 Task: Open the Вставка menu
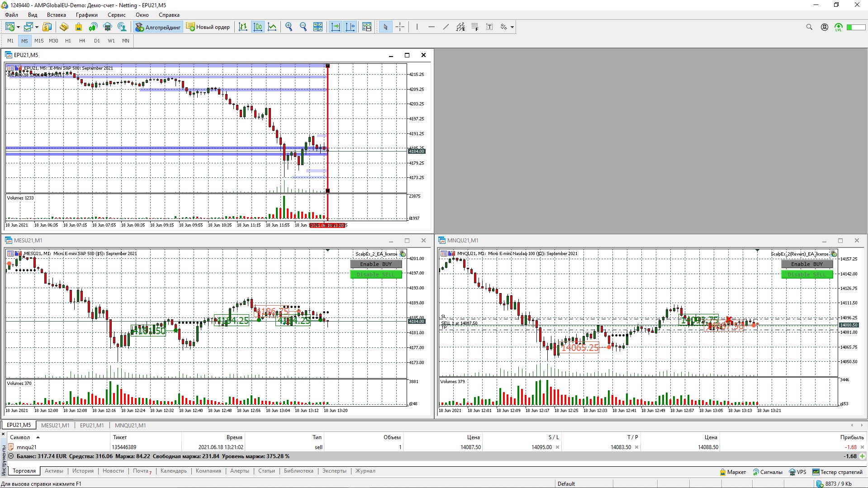[x=57, y=15]
